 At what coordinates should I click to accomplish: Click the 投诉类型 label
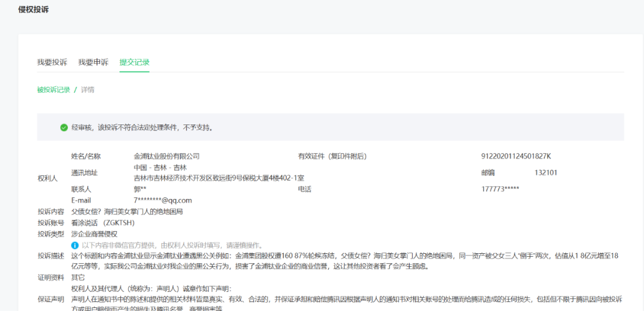point(51,234)
